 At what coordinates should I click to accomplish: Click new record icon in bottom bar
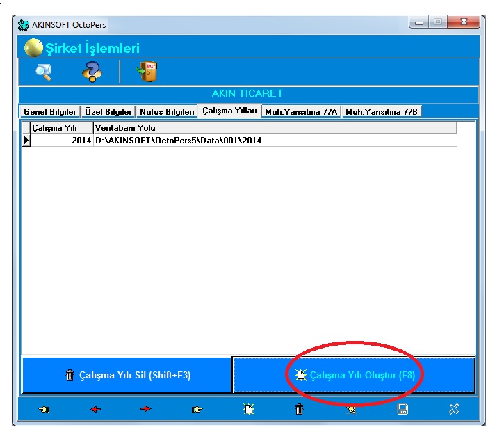click(x=249, y=409)
